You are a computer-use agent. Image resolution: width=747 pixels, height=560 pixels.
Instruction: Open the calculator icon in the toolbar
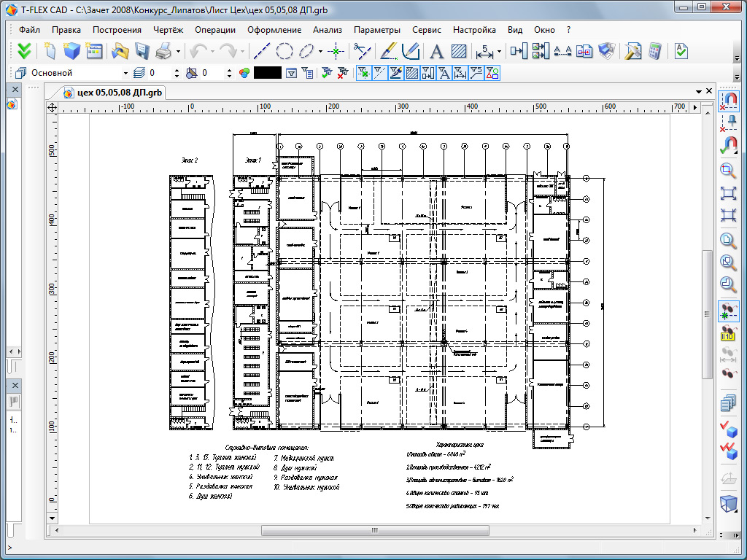tap(654, 51)
